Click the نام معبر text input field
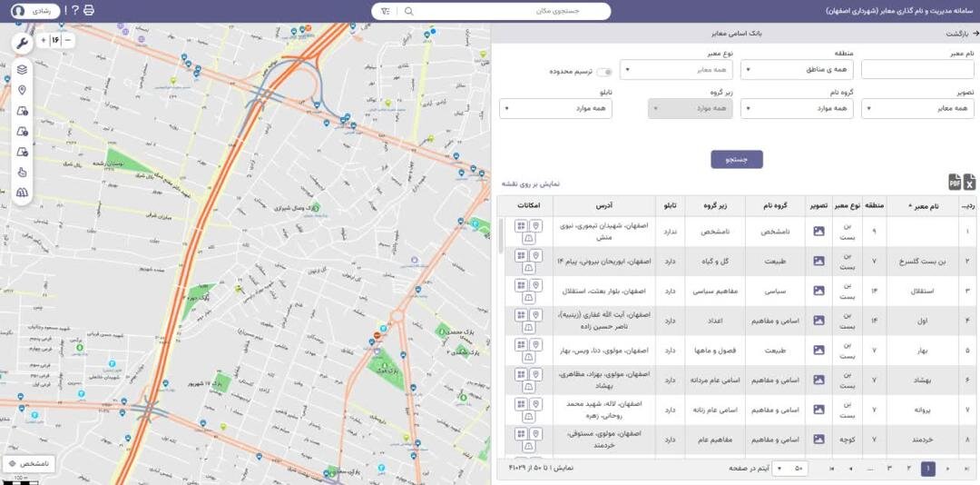980x485 pixels. (917, 70)
